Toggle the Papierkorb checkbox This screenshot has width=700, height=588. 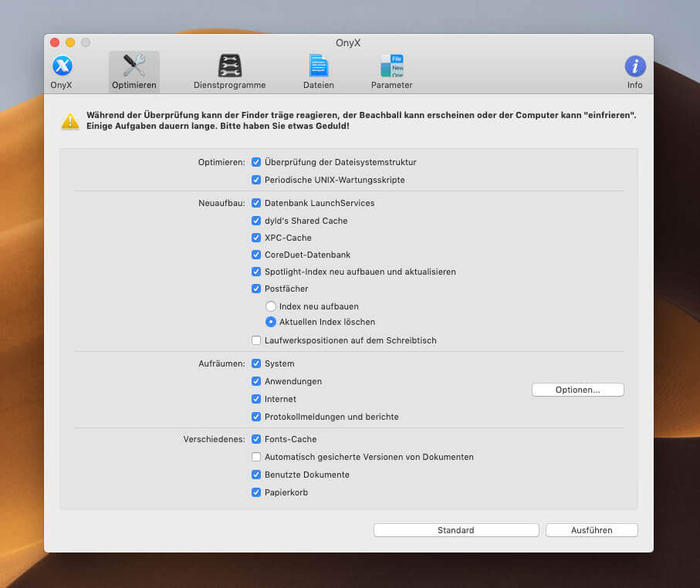256,492
